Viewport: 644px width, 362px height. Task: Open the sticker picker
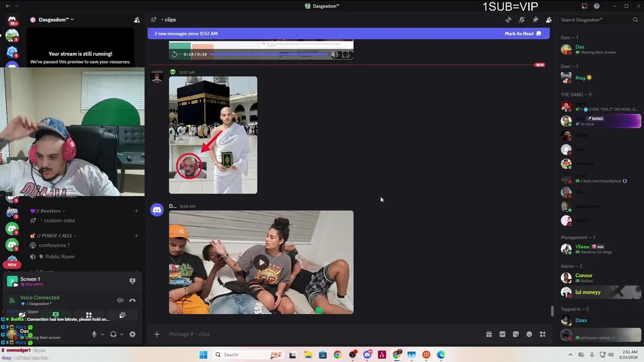click(516, 334)
